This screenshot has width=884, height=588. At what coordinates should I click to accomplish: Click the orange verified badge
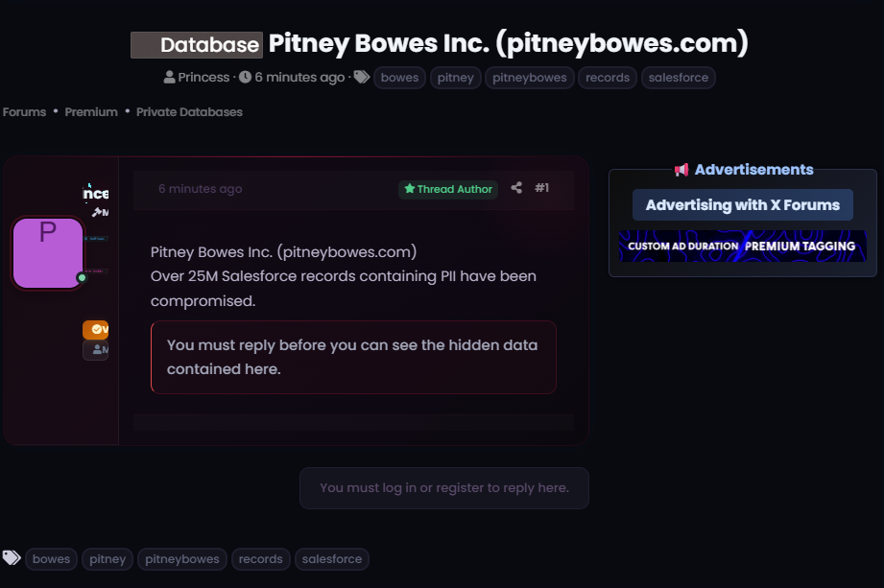pyautogui.click(x=95, y=329)
